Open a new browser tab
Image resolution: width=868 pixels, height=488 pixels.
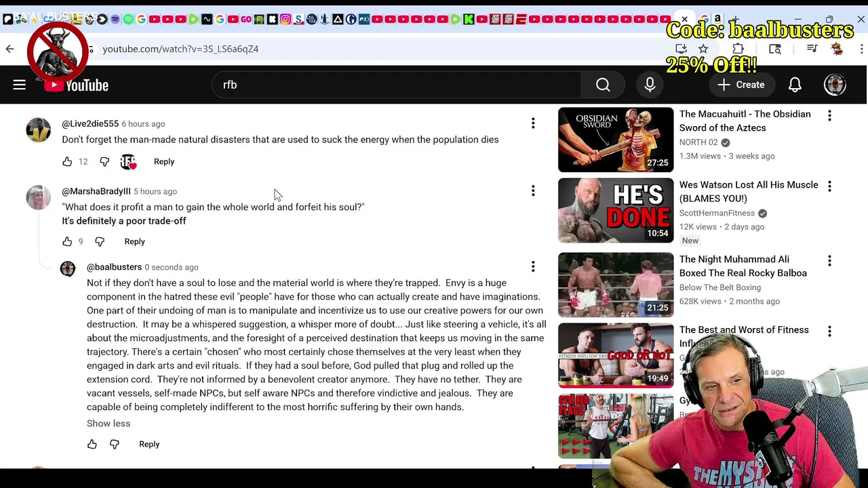pos(735,19)
